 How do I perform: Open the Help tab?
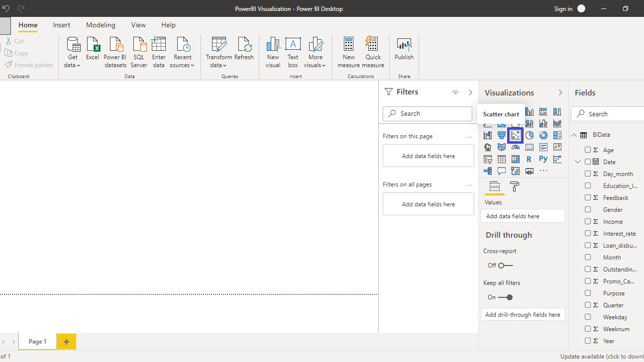click(x=168, y=25)
